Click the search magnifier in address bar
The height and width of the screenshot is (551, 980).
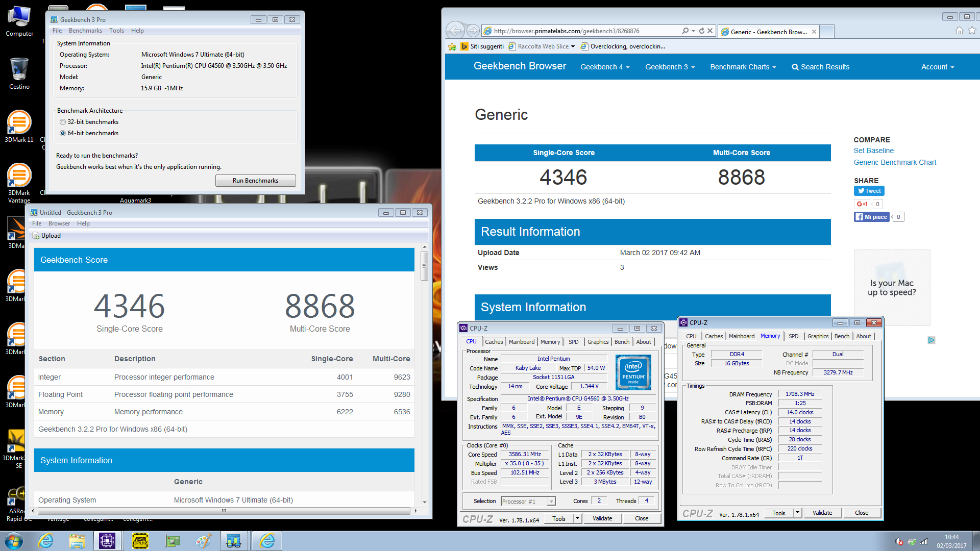point(685,31)
